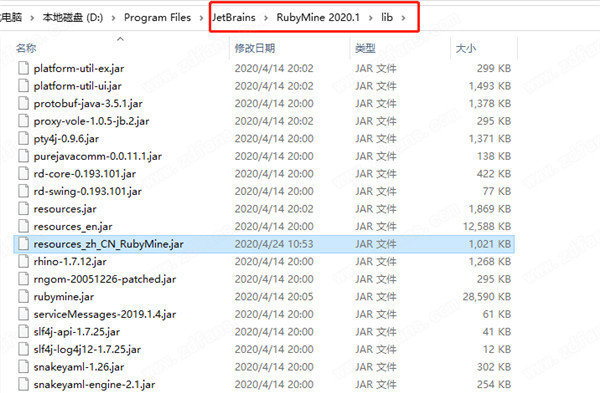Expand the breadcrumb chevron after 本地磁盘 (D:)
Image resolution: width=600 pixels, height=393 pixels.
pyautogui.click(x=113, y=18)
